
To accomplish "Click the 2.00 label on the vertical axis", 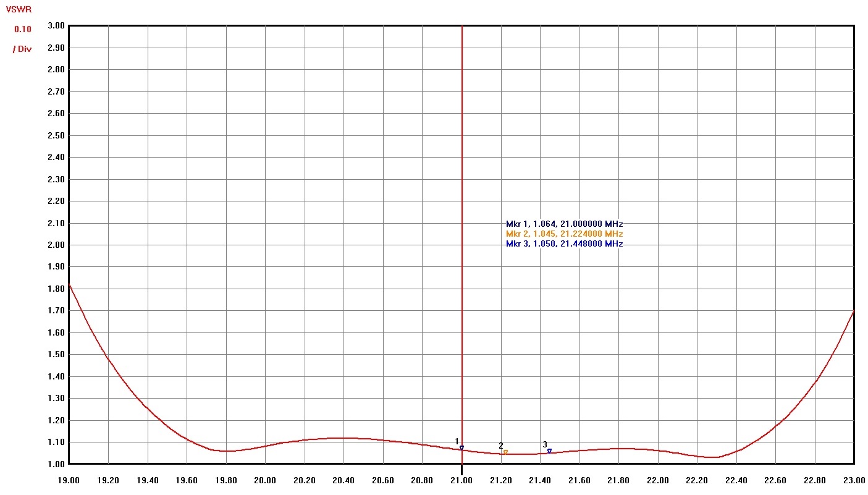I will (x=56, y=245).
